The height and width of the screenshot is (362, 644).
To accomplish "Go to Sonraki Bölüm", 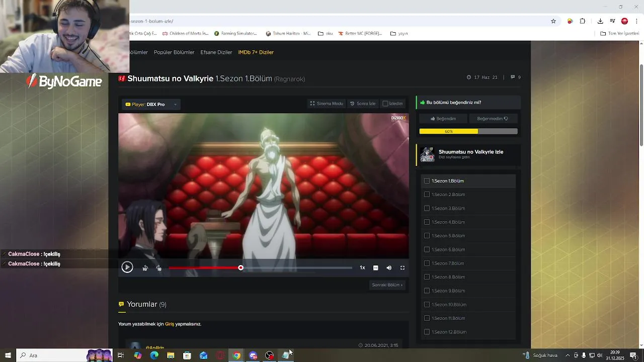I will click(387, 285).
